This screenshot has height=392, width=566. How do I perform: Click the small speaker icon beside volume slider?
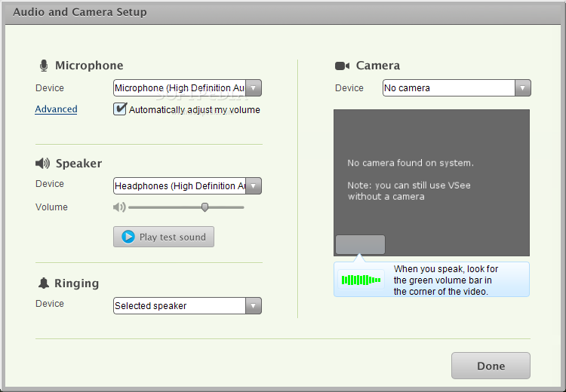pyautogui.click(x=119, y=207)
